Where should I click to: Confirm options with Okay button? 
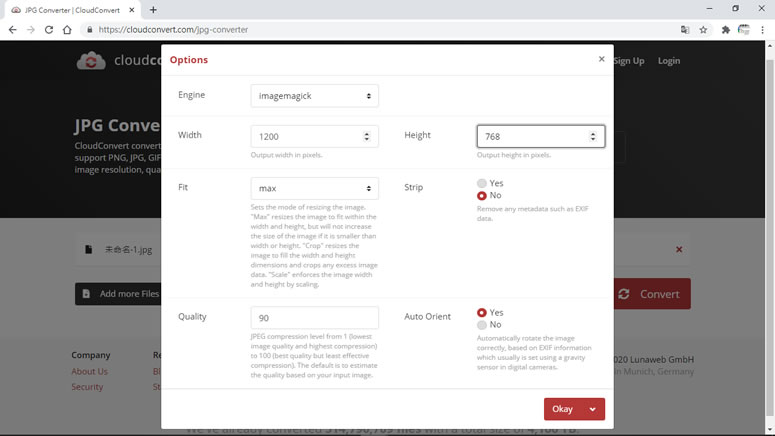(562, 409)
